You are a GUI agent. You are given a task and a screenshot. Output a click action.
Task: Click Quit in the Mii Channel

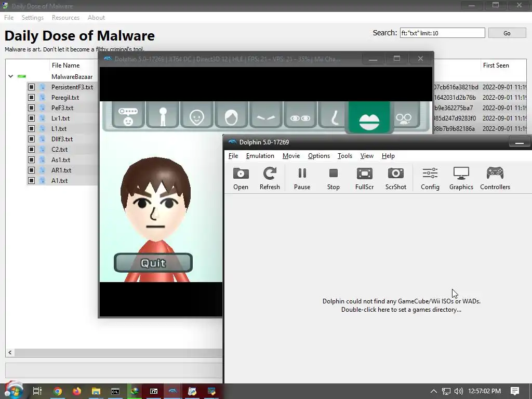[153, 262]
